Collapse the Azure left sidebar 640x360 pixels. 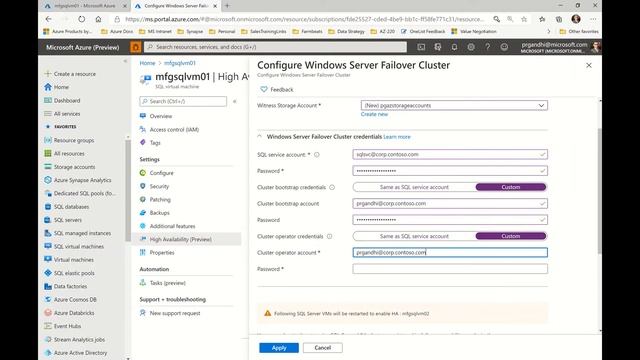(x=125, y=61)
